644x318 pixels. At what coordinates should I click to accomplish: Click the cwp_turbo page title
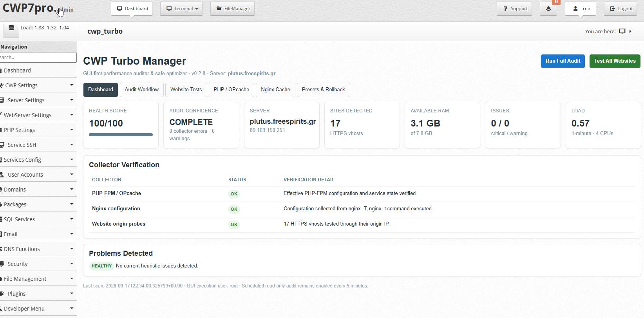point(105,31)
